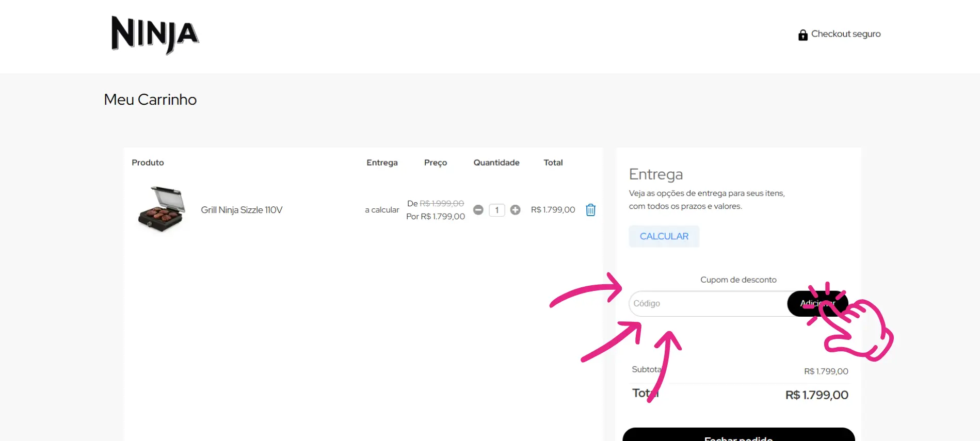The image size is (980, 441).
Task: Click 'Veja as opções de entrega' description text
Action: point(706,200)
